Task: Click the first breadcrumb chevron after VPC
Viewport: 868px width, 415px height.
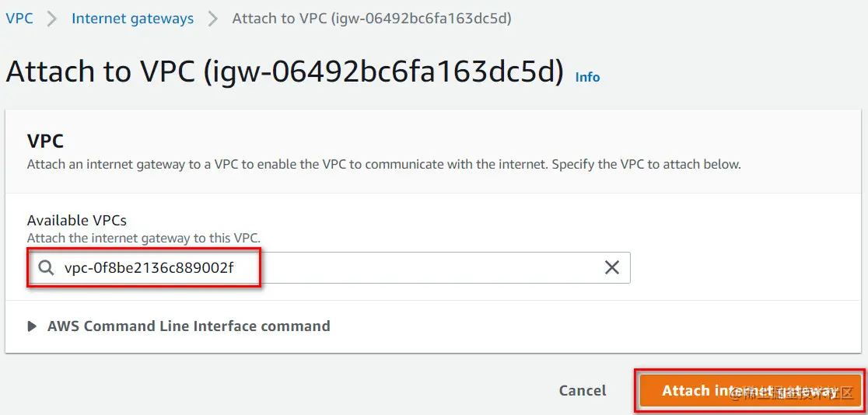Action: tap(52, 19)
